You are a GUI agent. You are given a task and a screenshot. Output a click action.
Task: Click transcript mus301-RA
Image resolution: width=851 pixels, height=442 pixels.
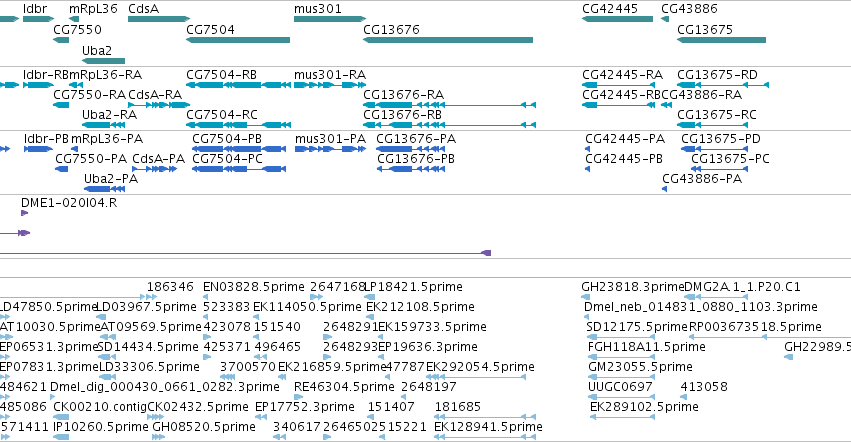click(330, 85)
